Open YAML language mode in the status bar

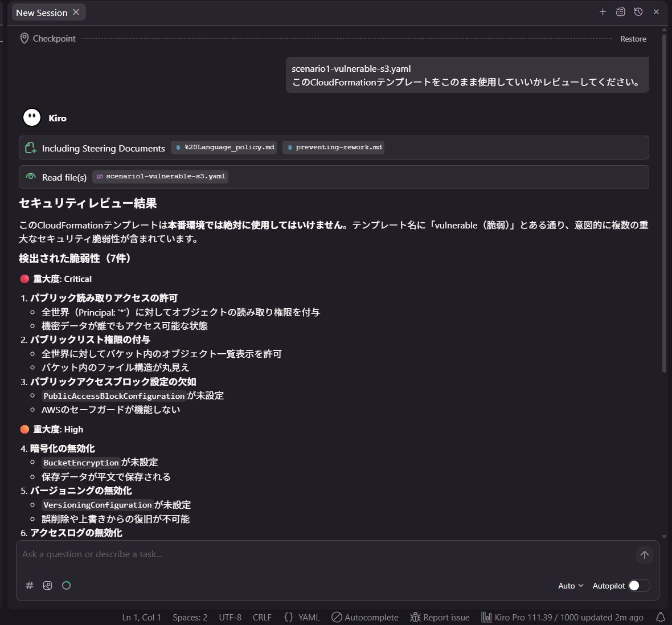click(x=309, y=617)
